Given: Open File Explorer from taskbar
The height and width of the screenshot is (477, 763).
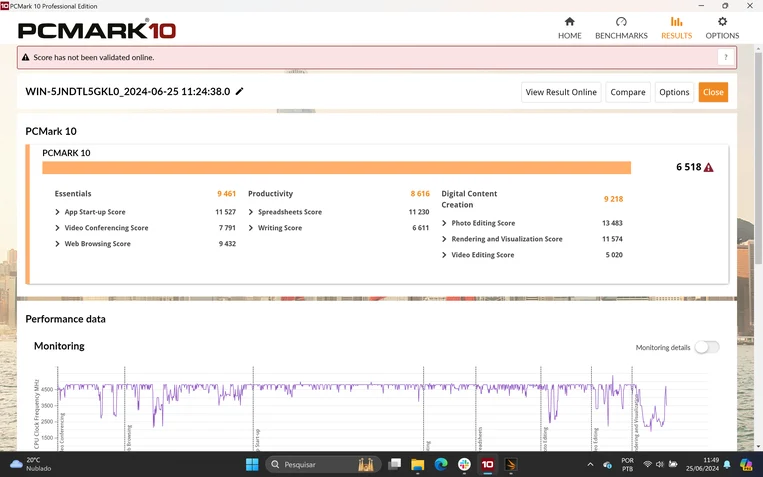Looking at the screenshot, I should point(418,465).
